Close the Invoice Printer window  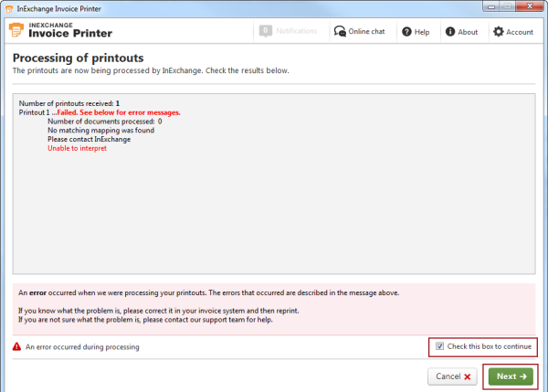pyautogui.click(x=530, y=6)
